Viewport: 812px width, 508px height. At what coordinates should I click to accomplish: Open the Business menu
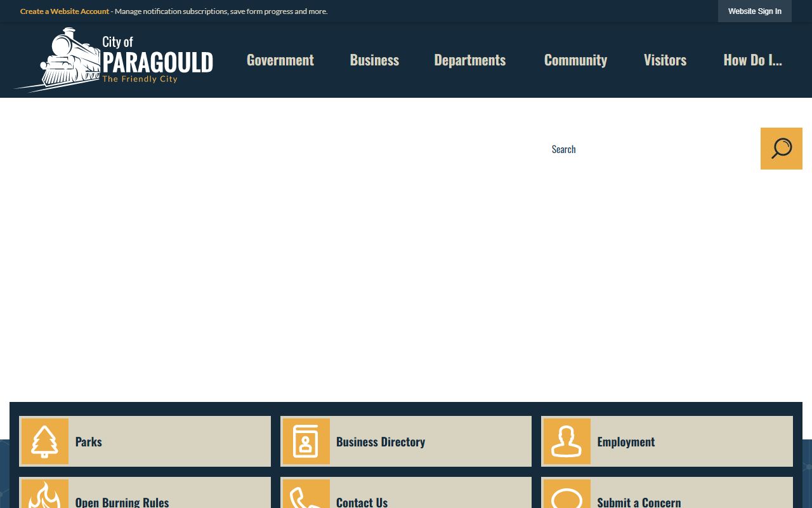tap(374, 60)
